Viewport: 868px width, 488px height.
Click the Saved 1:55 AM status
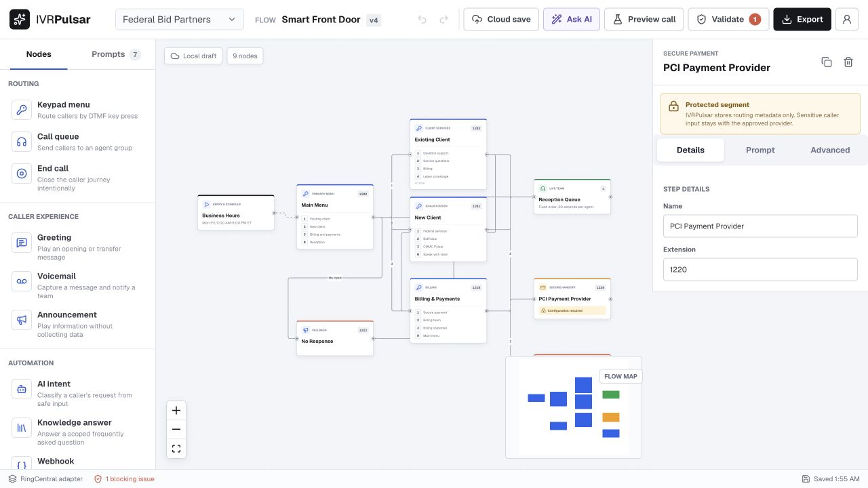(831, 479)
